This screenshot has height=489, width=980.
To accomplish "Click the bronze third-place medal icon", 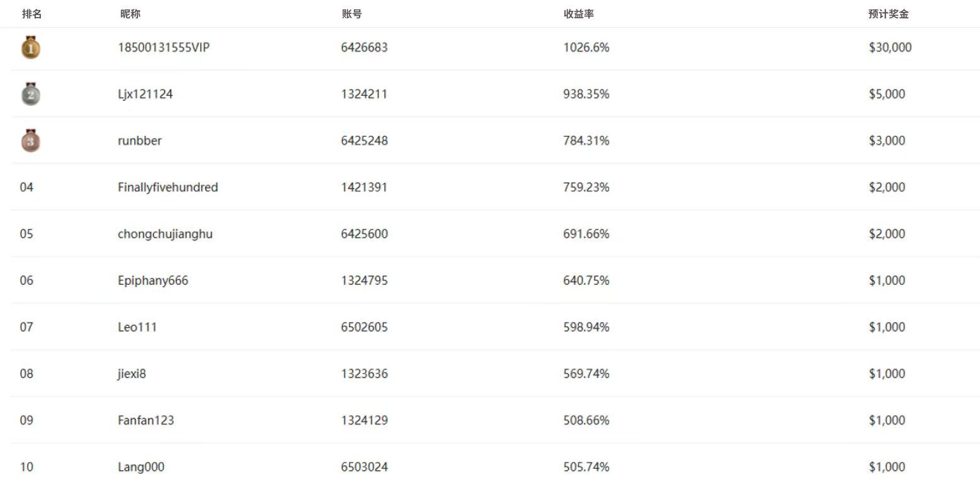I will 30,141.
